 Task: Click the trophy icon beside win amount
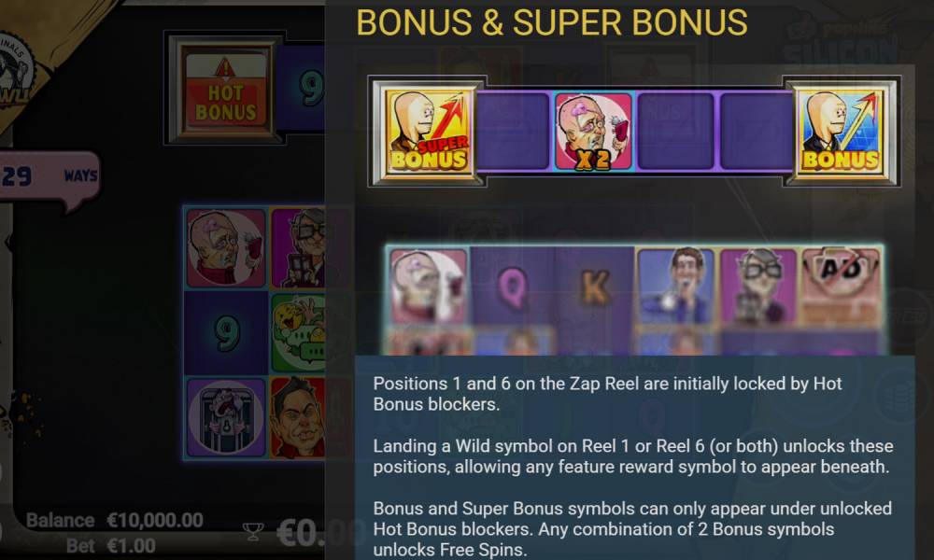[253, 531]
